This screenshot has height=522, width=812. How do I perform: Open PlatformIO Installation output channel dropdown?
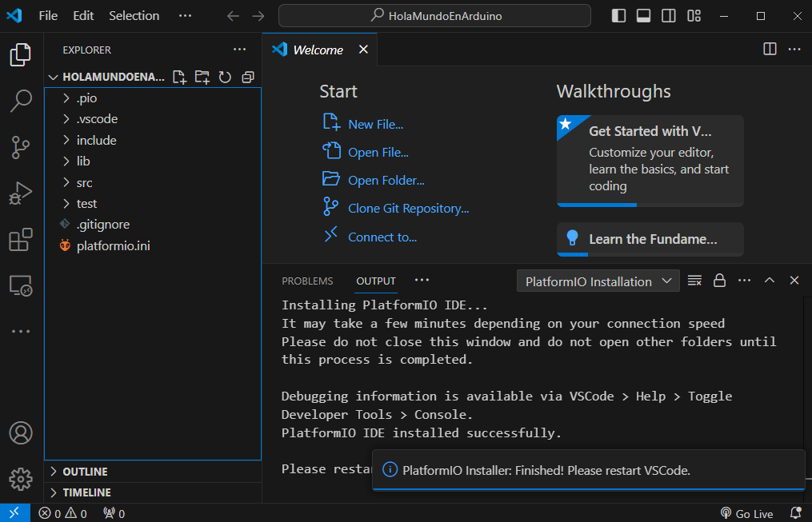[598, 281]
